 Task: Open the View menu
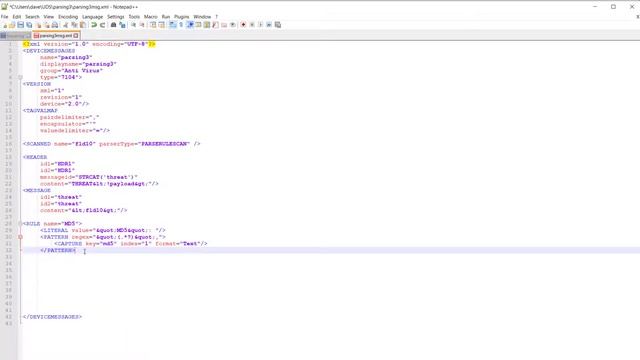point(49,17)
